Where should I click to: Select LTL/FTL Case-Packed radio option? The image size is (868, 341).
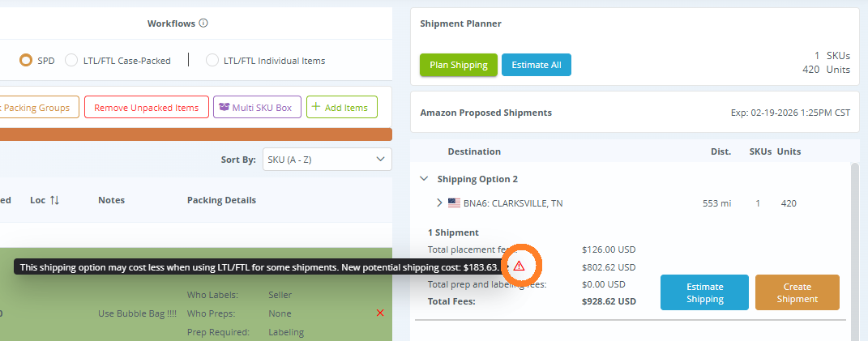pyautogui.click(x=71, y=60)
